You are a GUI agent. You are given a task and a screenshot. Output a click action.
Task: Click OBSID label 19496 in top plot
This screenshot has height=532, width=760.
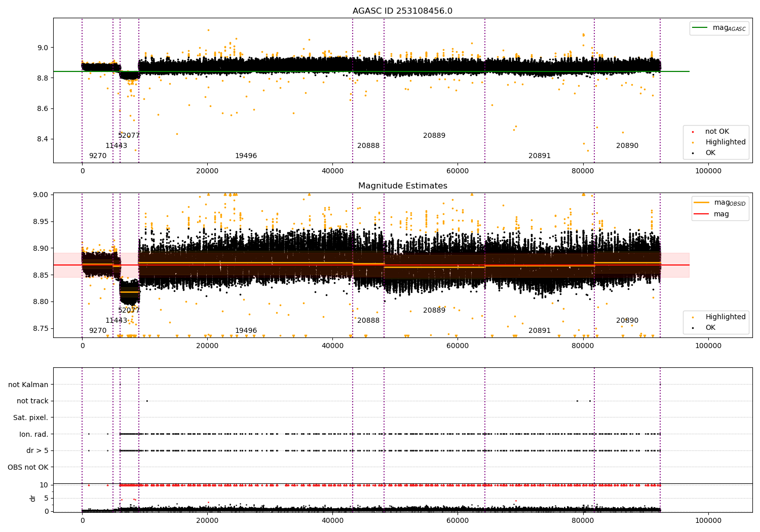coord(246,156)
